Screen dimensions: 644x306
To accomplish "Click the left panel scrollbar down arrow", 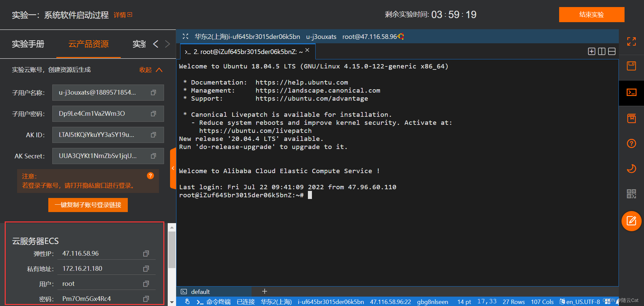I will pyautogui.click(x=172, y=302).
